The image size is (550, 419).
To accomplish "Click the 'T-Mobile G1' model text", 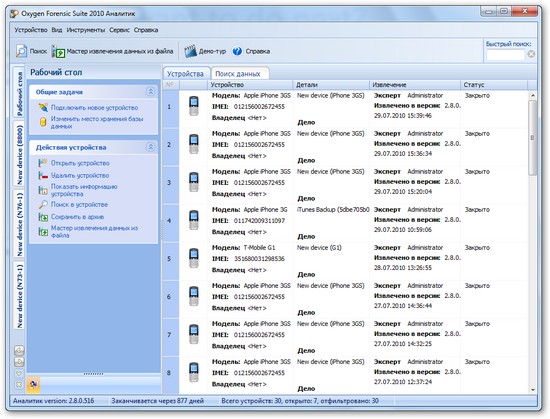I will 259,248.
